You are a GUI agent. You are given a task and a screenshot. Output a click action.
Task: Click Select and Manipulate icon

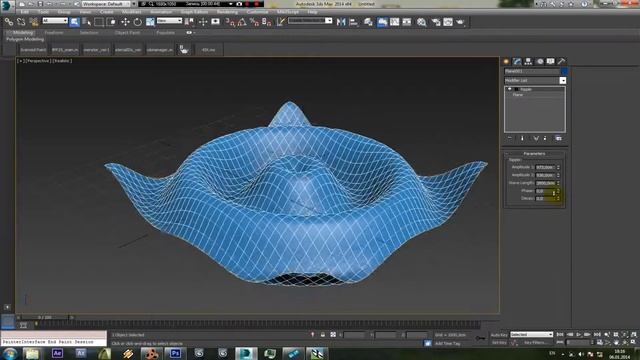pos(202,22)
